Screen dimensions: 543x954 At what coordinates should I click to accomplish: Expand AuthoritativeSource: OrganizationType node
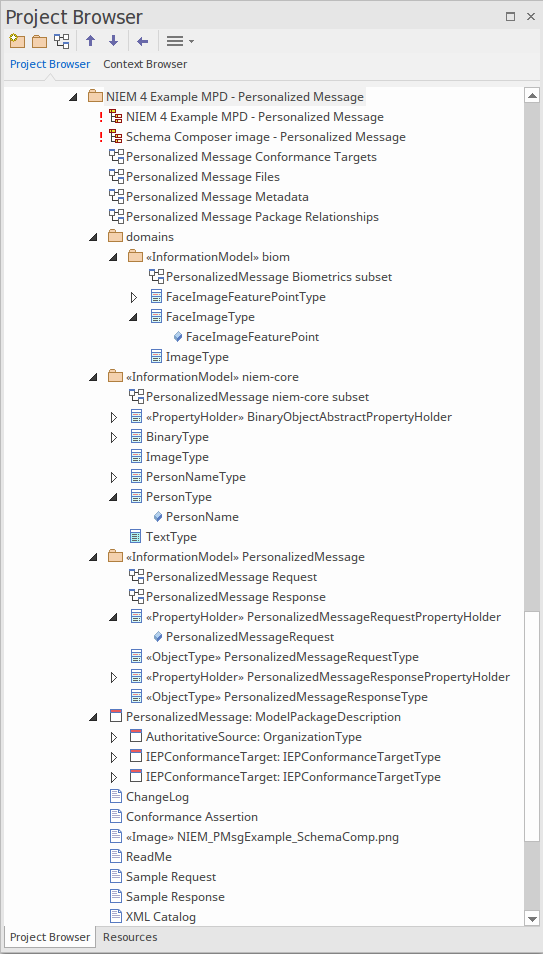(x=114, y=737)
